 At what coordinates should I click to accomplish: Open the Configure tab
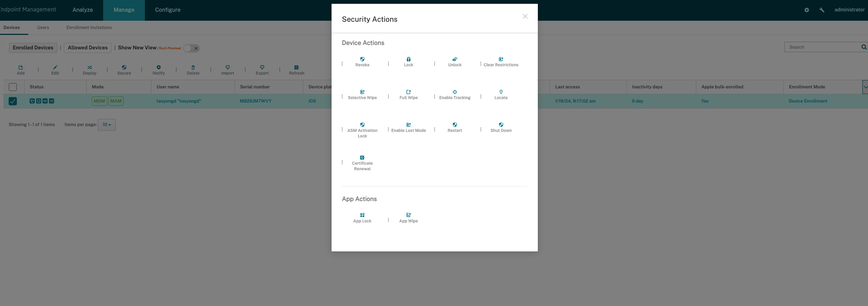coord(168,10)
